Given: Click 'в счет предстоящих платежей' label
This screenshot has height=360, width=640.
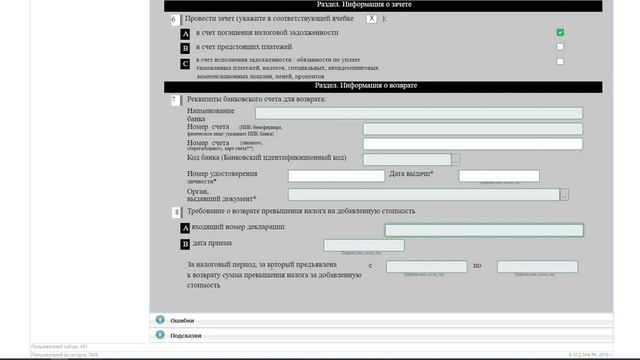Looking at the screenshot, I should pyautogui.click(x=244, y=47).
